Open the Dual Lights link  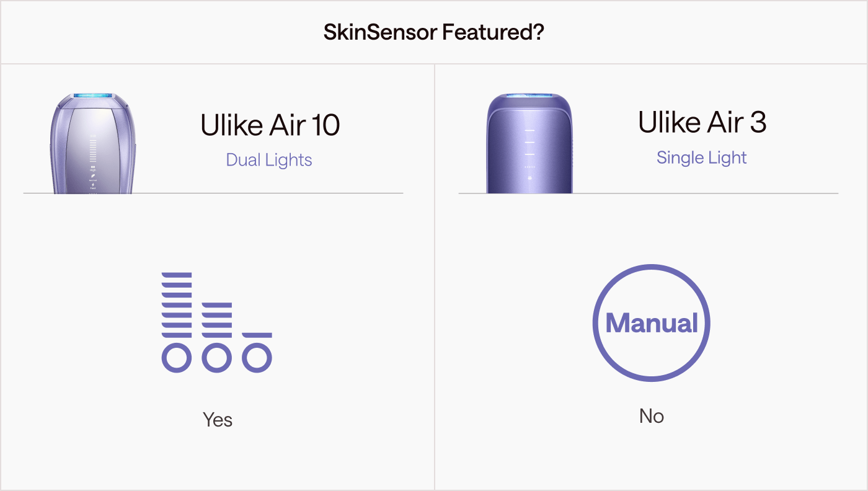269,160
